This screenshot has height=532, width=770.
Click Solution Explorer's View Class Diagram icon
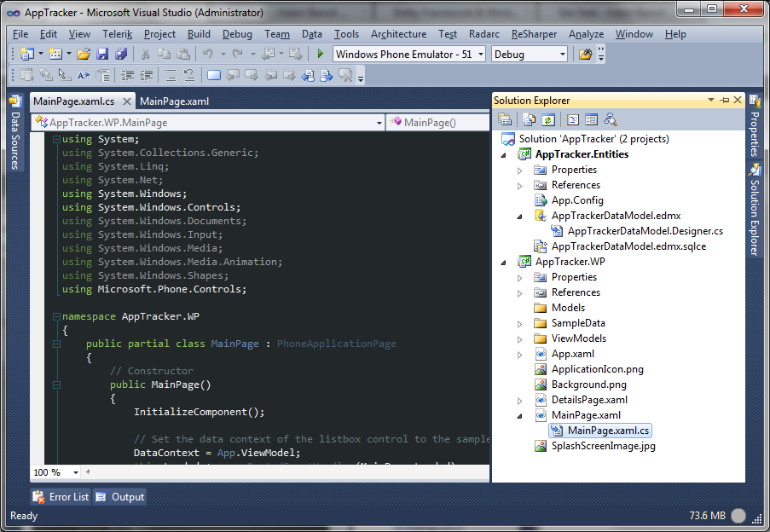tap(611, 119)
